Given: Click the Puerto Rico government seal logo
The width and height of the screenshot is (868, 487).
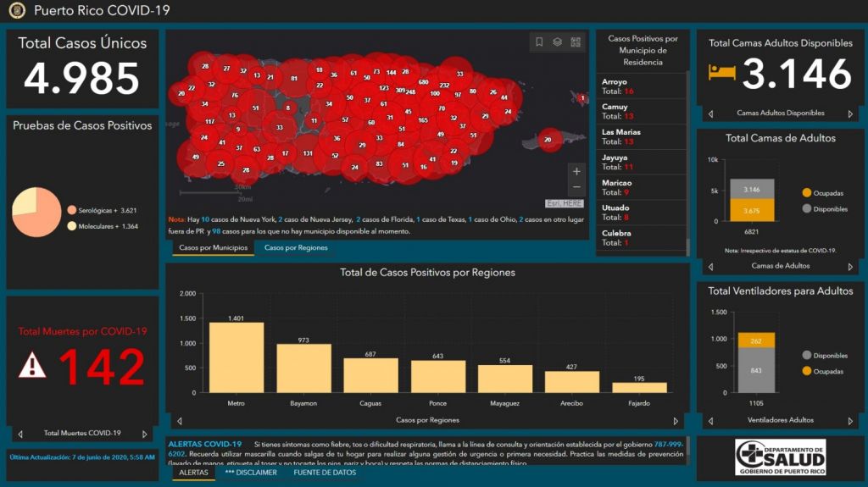Looking at the screenshot, I should pyautogui.click(x=16, y=11).
